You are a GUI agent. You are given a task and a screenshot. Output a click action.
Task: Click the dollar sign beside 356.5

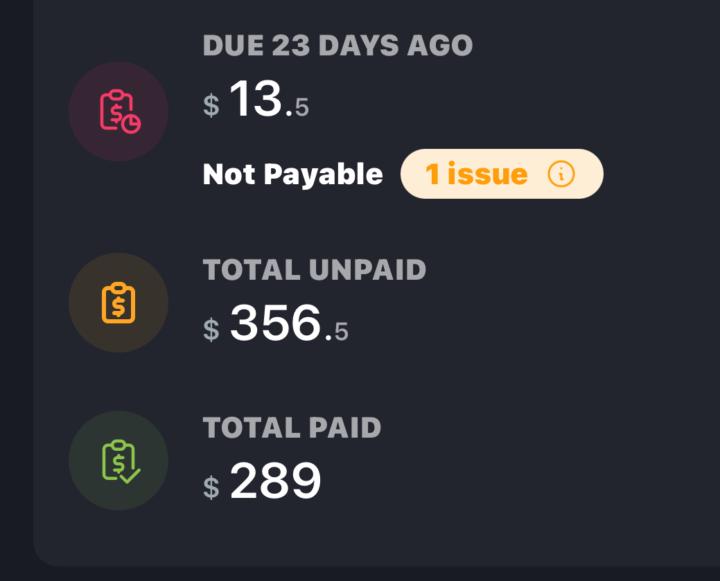coord(211,329)
